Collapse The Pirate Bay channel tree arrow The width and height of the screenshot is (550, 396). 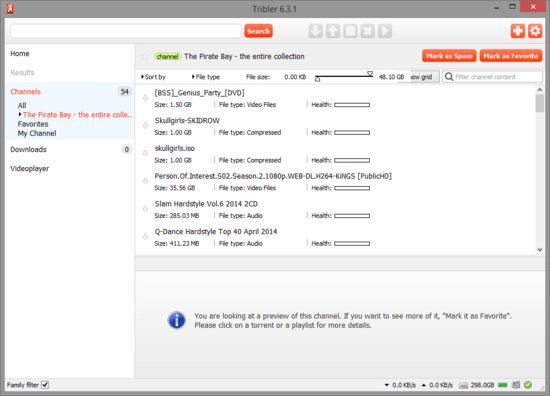tap(20, 114)
